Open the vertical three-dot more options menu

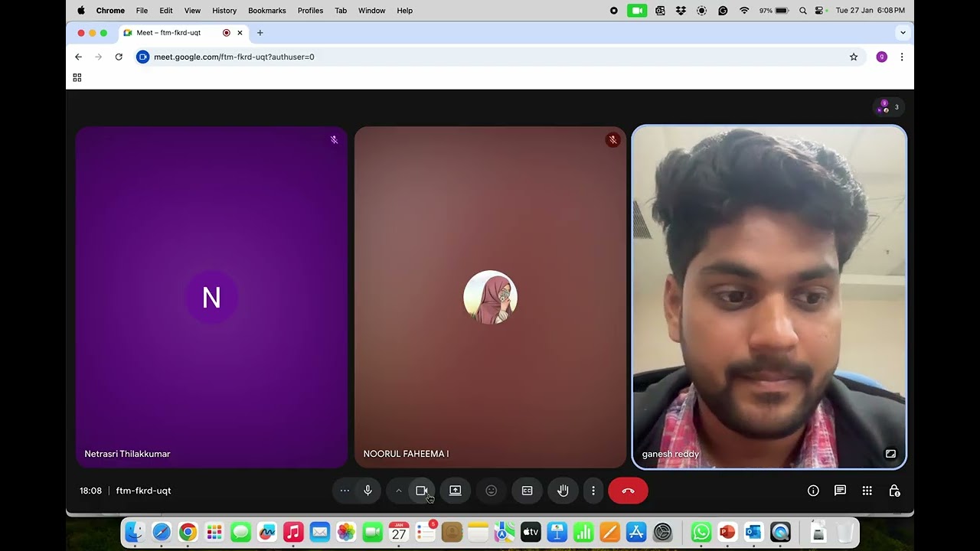(x=593, y=491)
